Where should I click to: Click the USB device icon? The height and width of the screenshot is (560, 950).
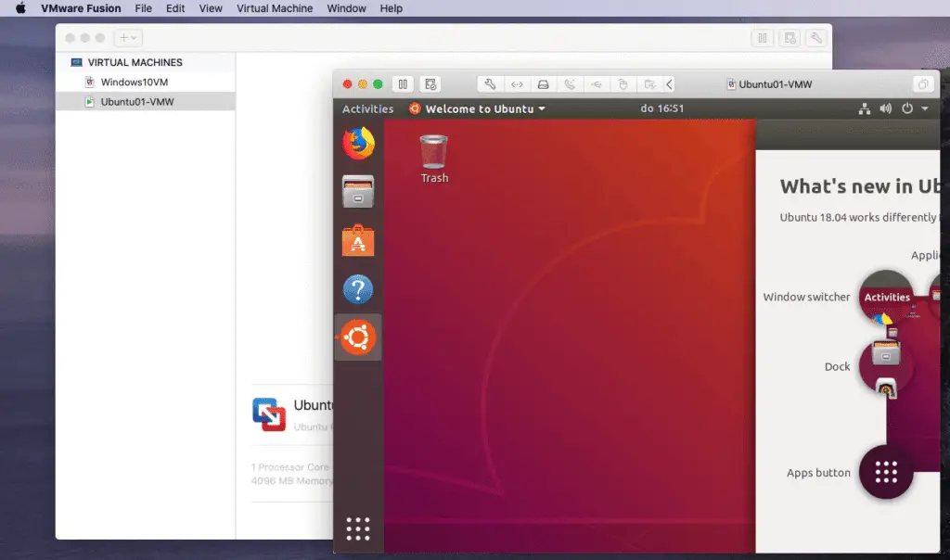(597, 84)
